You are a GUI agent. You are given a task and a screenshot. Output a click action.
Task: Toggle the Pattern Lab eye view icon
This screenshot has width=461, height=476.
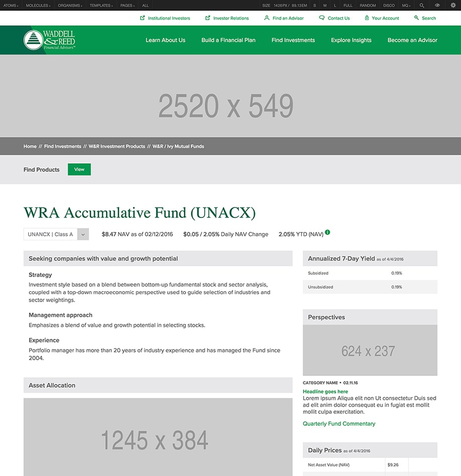click(437, 5)
